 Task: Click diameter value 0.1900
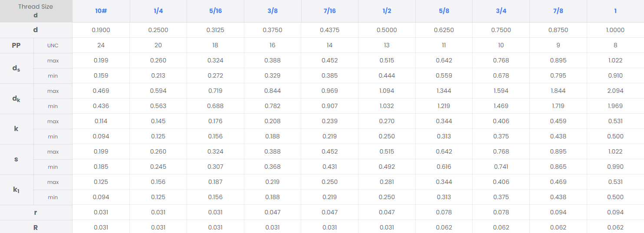coord(101,30)
